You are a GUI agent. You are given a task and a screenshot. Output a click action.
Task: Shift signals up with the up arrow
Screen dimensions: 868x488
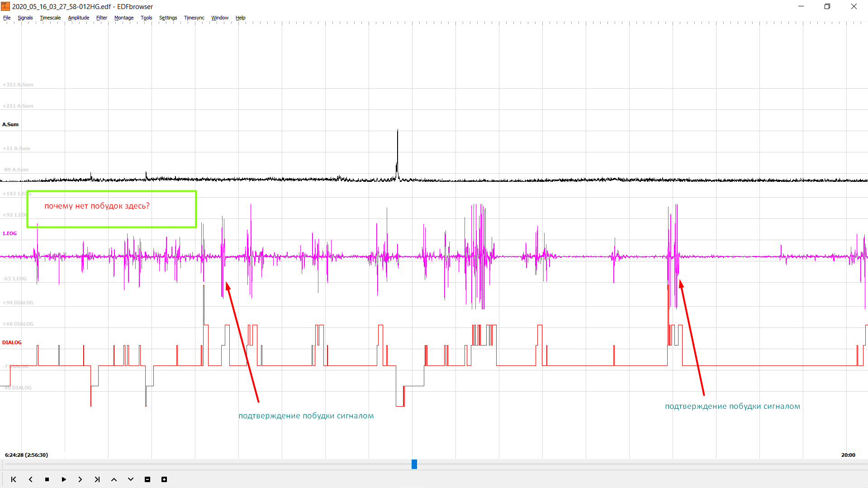coord(114,479)
